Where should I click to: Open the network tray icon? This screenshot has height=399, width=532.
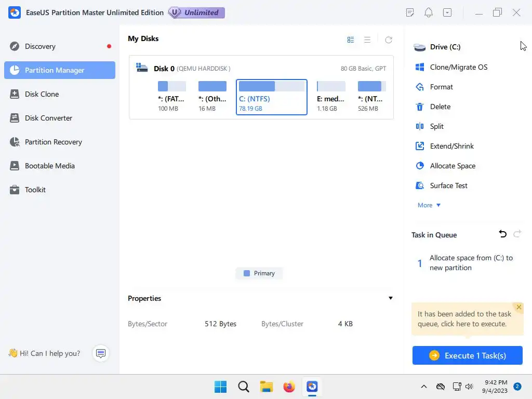pyautogui.click(x=457, y=387)
